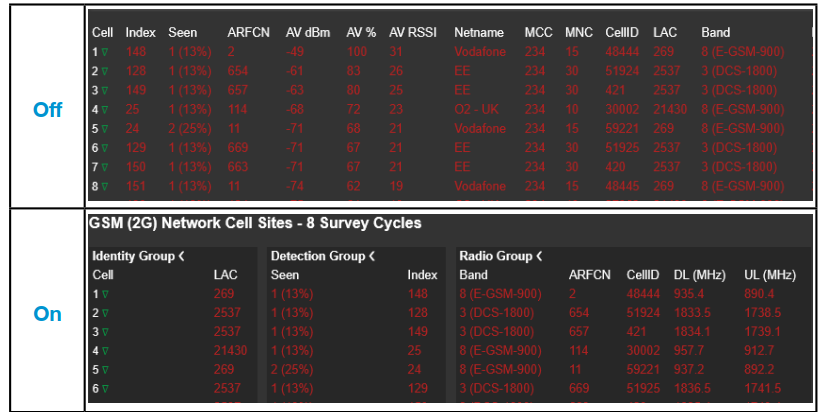Select DL frequency 1833.5

click(x=692, y=313)
